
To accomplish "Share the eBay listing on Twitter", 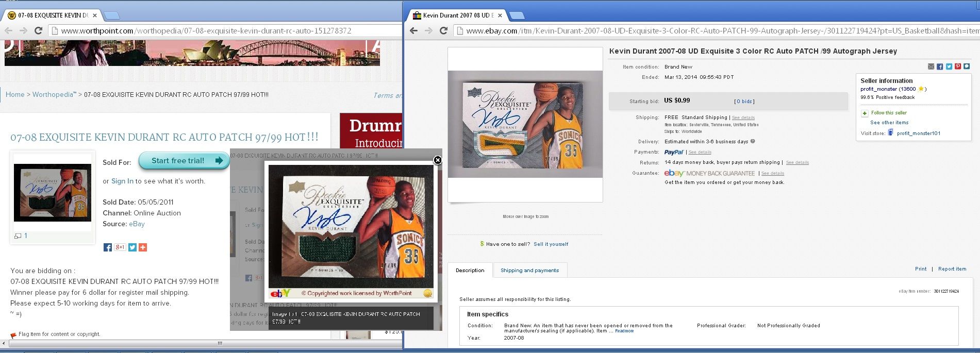I will 949,66.
